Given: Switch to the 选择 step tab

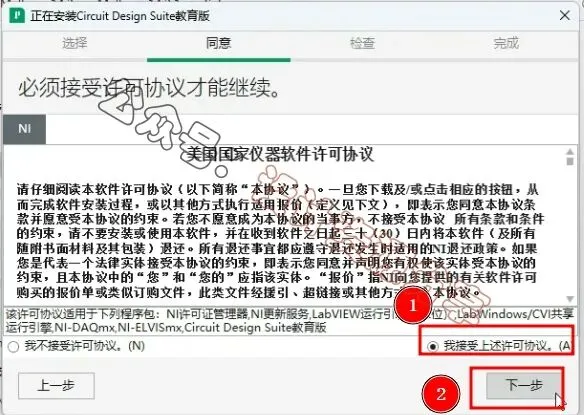Looking at the screenshot, I should (x=74, y=43).
